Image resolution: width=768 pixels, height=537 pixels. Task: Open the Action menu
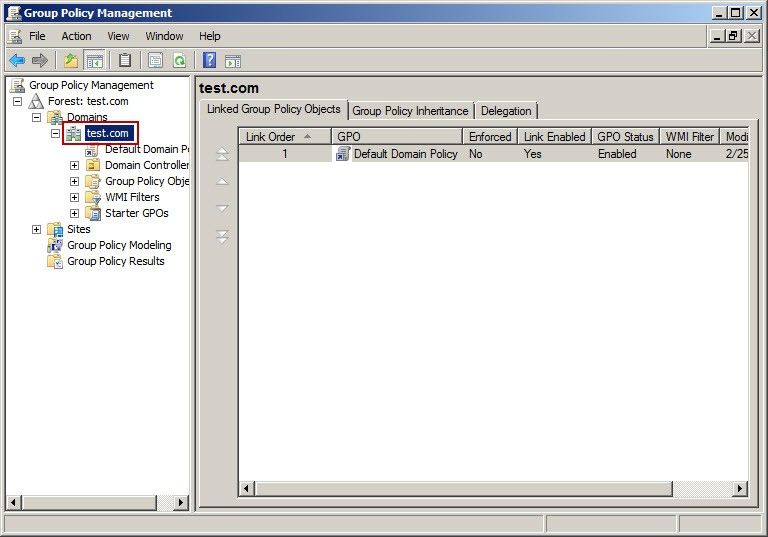(76, 36)
